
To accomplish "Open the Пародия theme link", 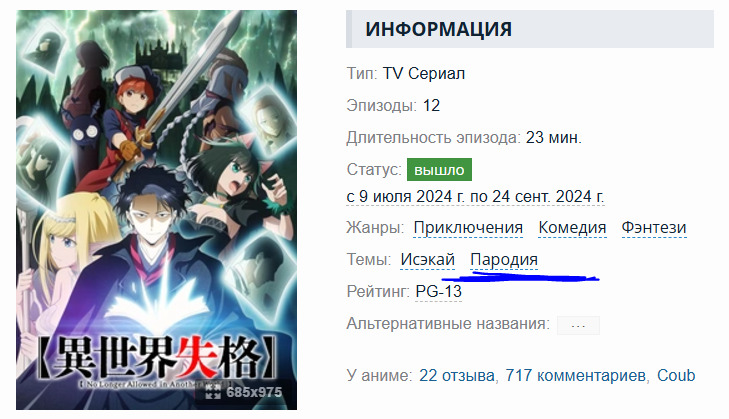I will point(504,259).
